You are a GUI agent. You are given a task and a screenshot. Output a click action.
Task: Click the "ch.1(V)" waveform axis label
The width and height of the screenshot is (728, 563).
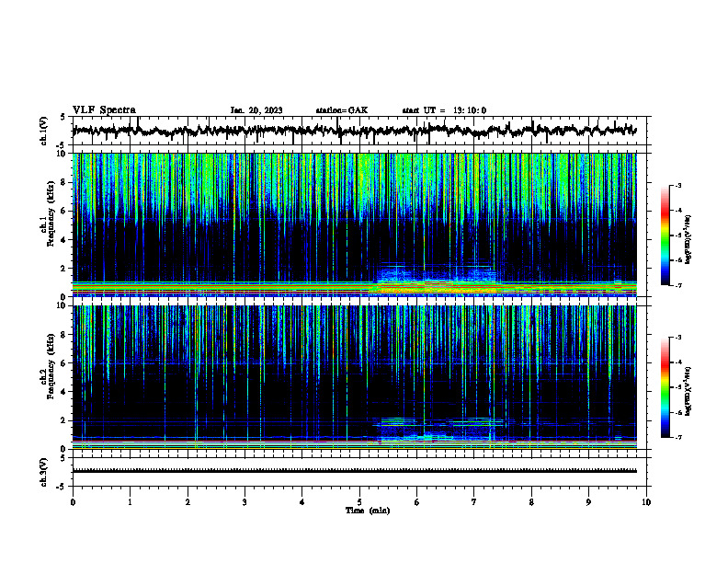pyautogui.click(x=44, y=131)
